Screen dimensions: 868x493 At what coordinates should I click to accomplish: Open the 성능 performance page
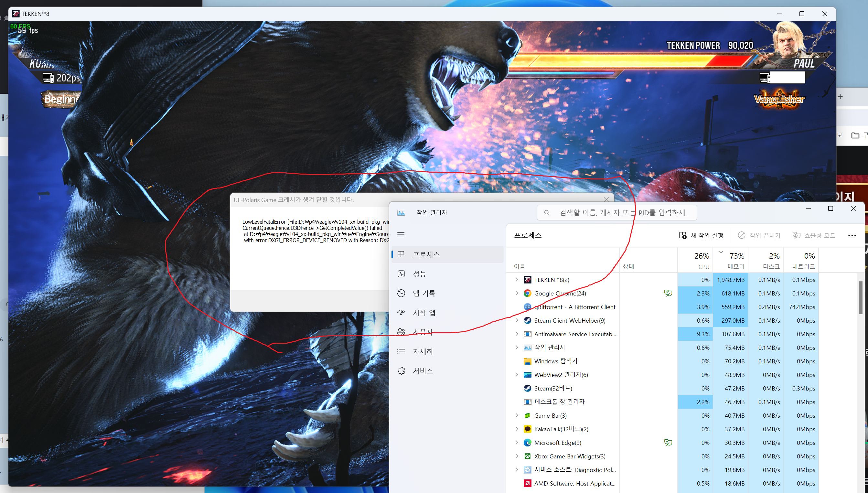tap(419, 274)
